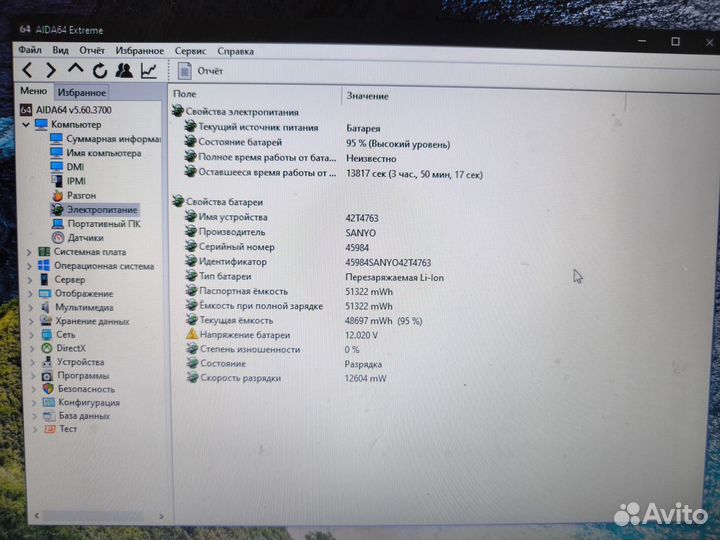Open users icon in the toolbar
The image size is (720, 540).
pos(124,70)
